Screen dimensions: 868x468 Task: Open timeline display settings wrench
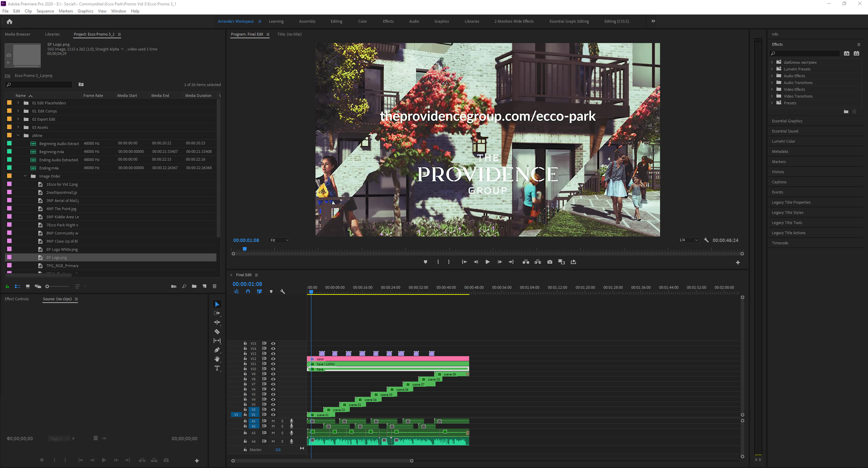point(283,292)
